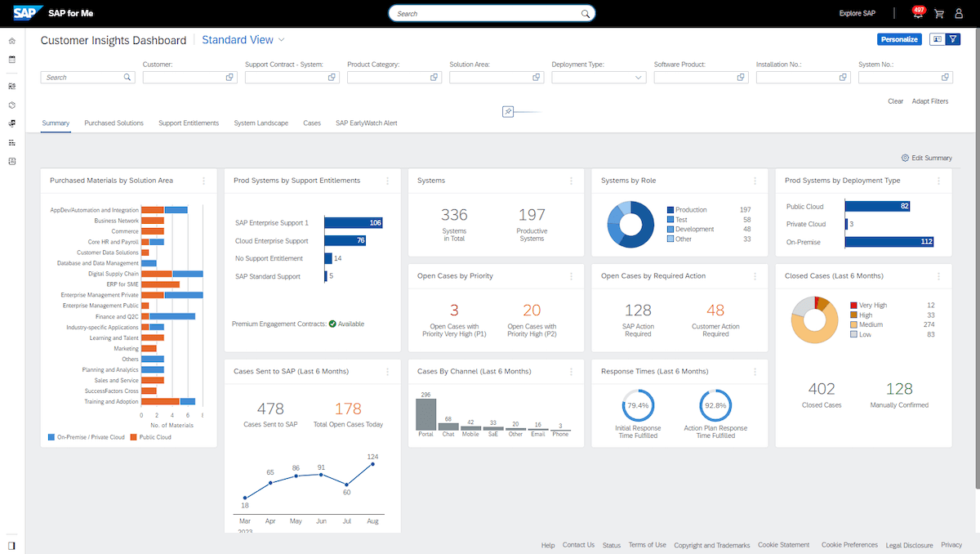Open value help for Support Contract - System

(x=332, y=78)
